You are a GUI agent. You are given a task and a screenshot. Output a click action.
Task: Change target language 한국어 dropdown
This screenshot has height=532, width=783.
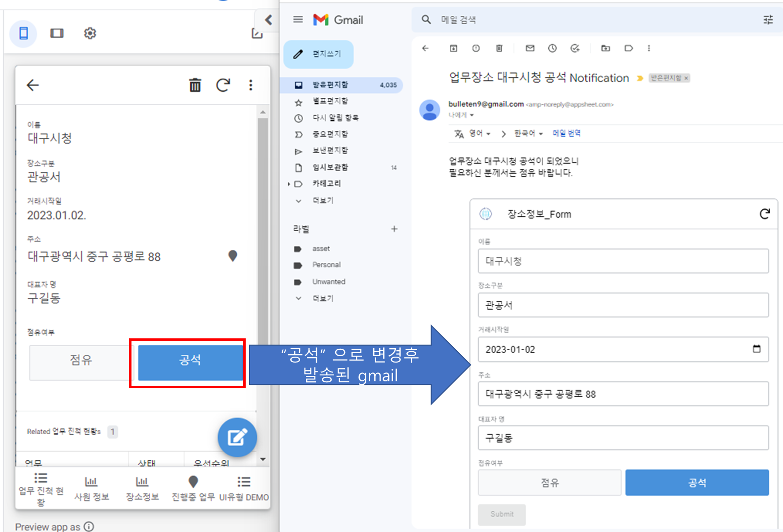tap(528, 133)
